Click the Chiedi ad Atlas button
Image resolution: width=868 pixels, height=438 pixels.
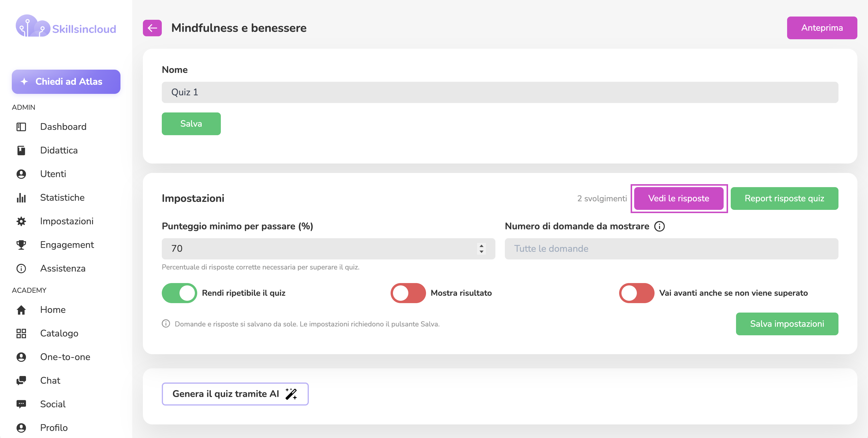[x=66, y=81]
